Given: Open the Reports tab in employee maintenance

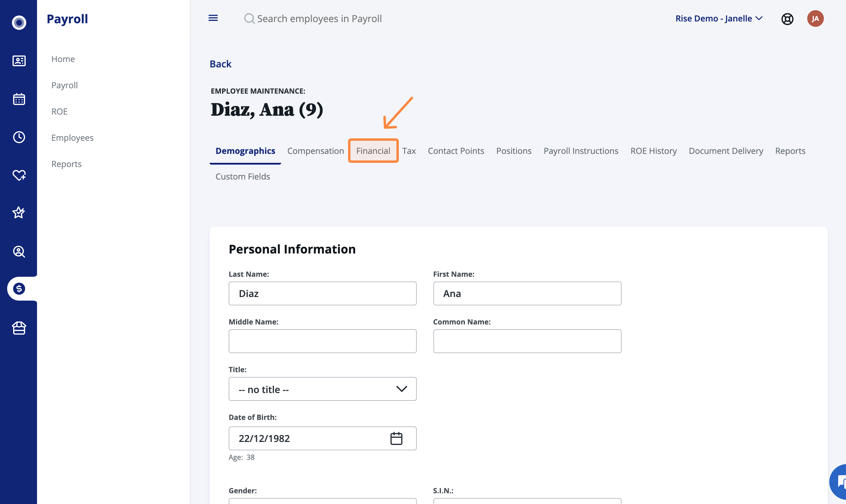Looking at the screenshot, I should click(x=790, y=151).
